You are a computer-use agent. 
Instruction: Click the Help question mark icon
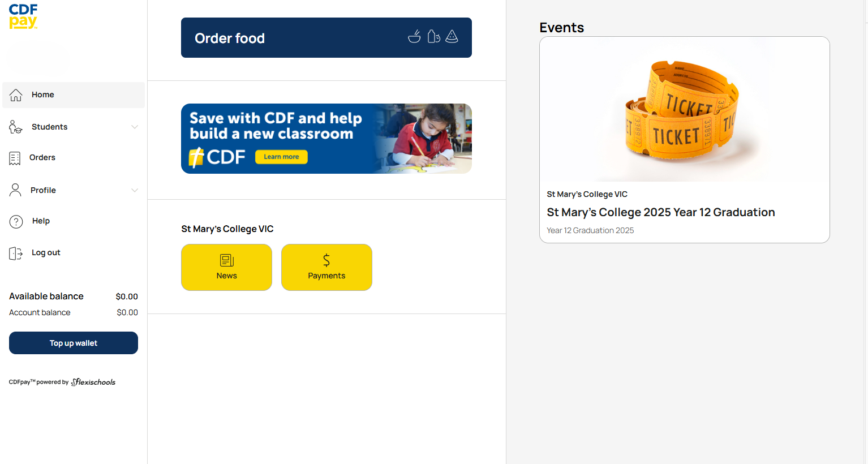coord(16,221)
